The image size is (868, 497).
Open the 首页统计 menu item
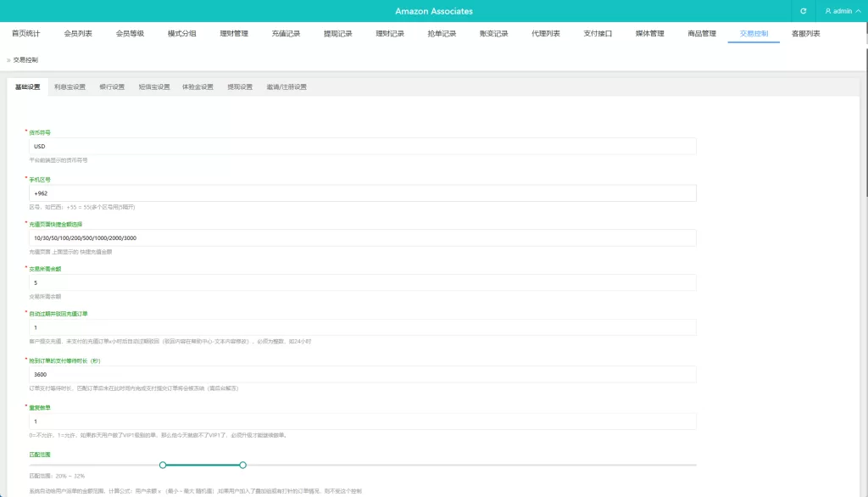25,34
